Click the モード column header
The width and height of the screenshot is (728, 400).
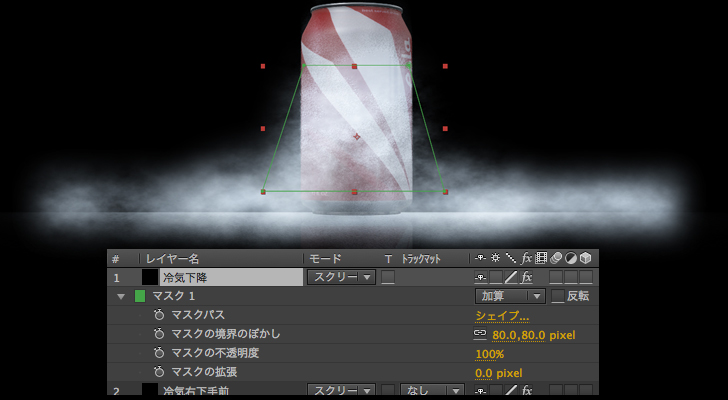[x=325, y=258]
